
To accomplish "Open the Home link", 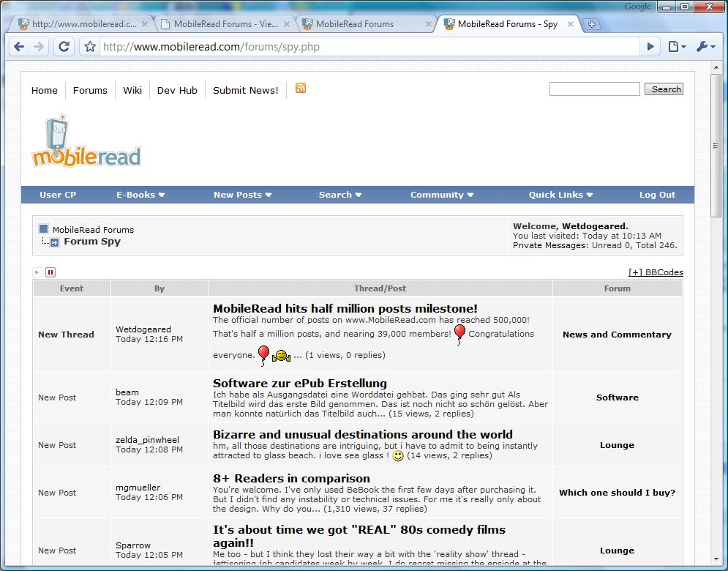I will [x=45, y=90].
